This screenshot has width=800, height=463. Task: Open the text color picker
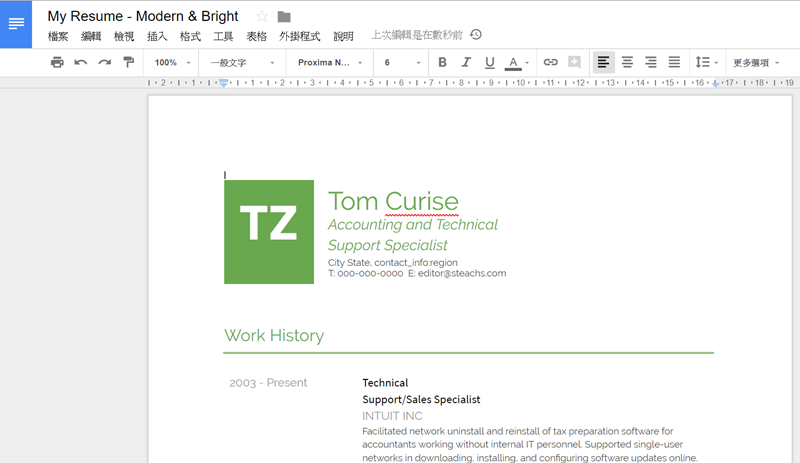click(517, 62)
